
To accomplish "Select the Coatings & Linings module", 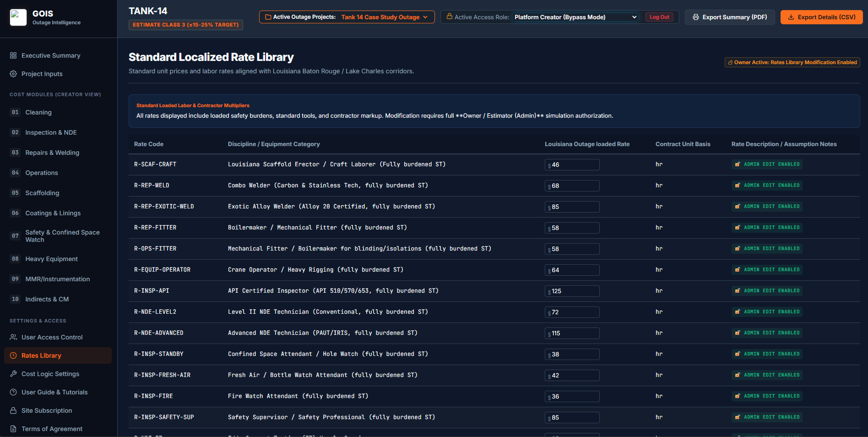I will click(x=58, y=213).
